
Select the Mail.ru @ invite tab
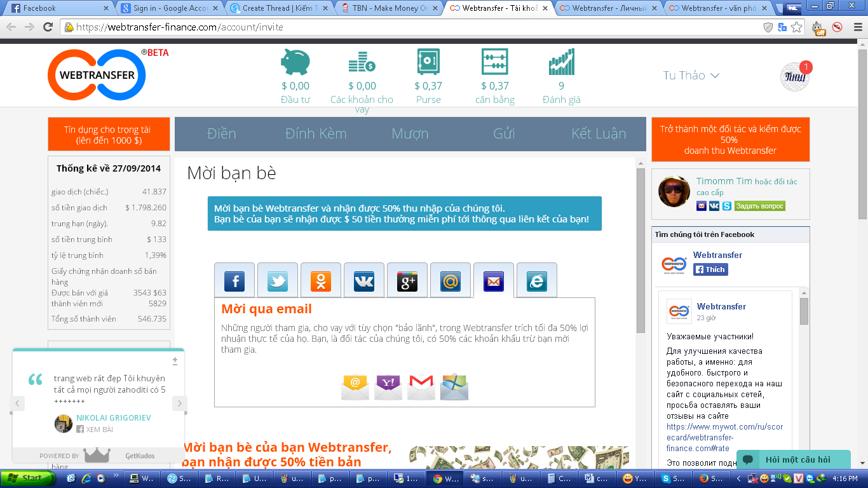coord(451,280)
